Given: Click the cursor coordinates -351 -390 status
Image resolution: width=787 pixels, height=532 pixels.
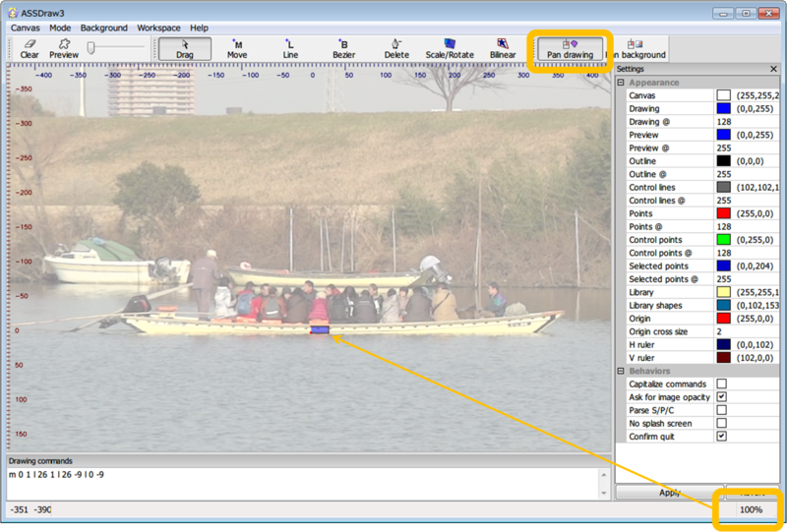Looking at the screenshot, I should [30, 509].
